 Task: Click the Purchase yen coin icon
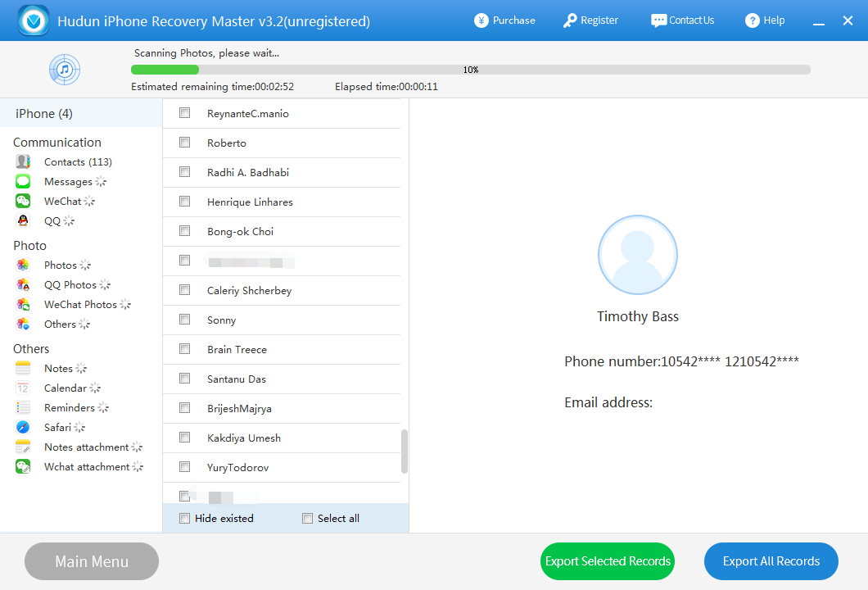(481, 20)
